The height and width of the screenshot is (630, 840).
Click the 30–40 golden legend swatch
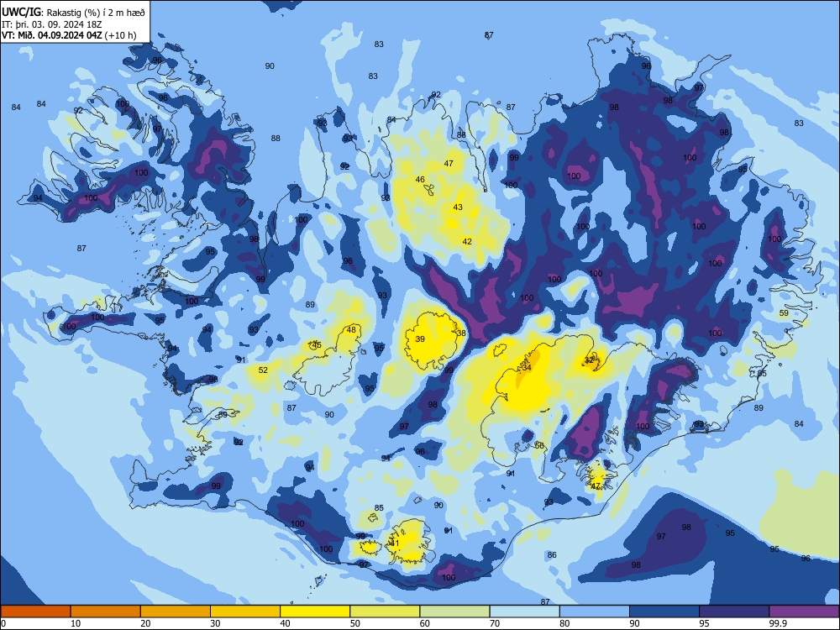click(x=245, y=612)
